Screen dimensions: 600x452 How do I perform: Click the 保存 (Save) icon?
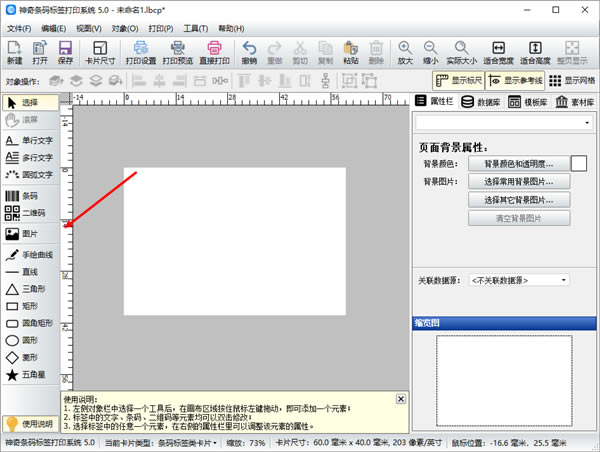(65, 52)
